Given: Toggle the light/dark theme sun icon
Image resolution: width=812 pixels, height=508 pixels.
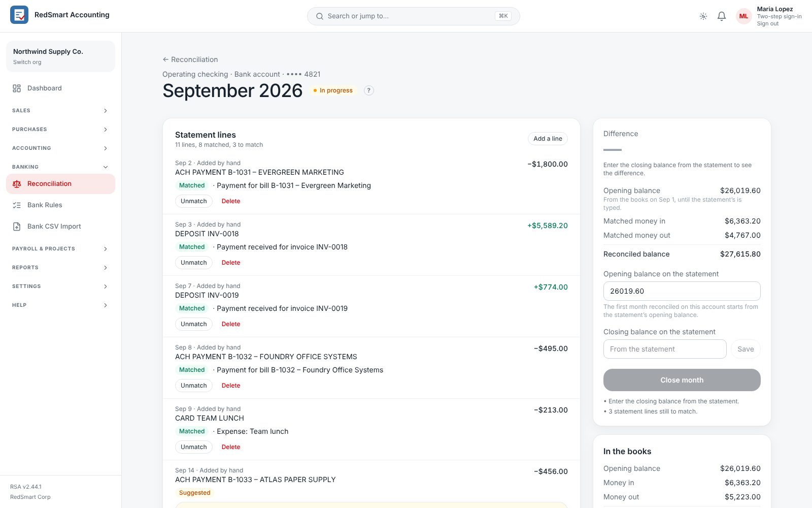Looking at the screenshot, I should pyautogui.click(x=703, y=16).
